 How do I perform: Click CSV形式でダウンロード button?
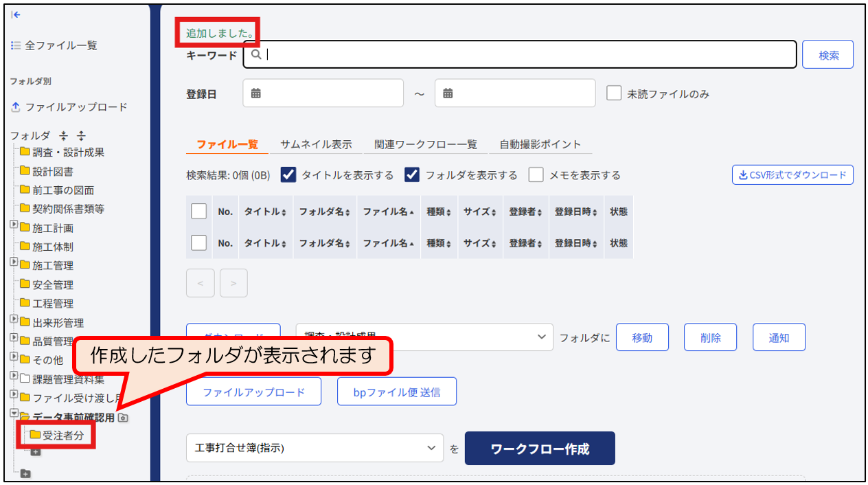point(792,175)
